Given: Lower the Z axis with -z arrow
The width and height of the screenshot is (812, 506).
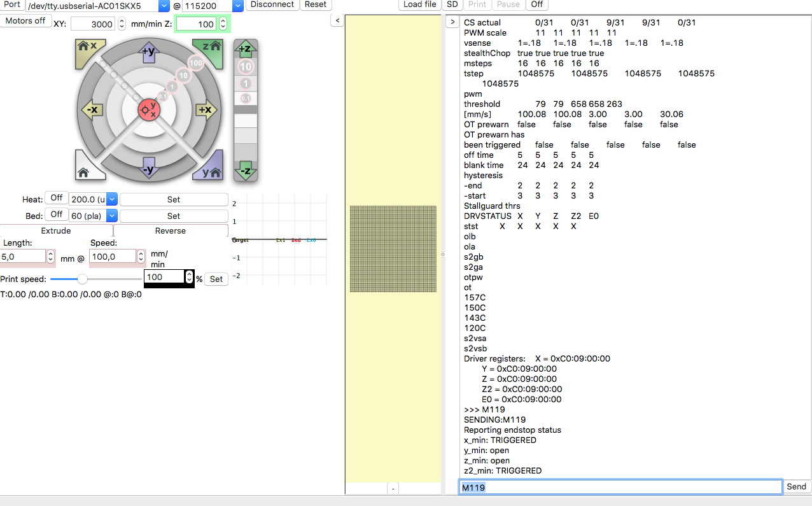Looking at the screenshot, I should click(246, 169).
